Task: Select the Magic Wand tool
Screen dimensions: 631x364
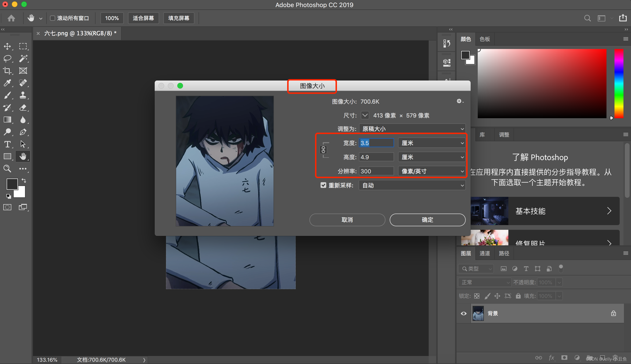Action: (23, 58)
